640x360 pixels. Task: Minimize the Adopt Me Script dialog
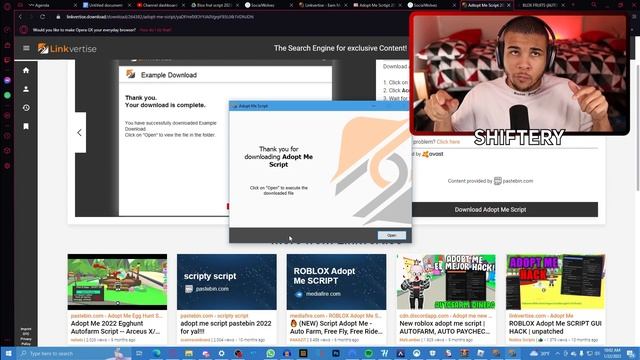tap(373, 106)
